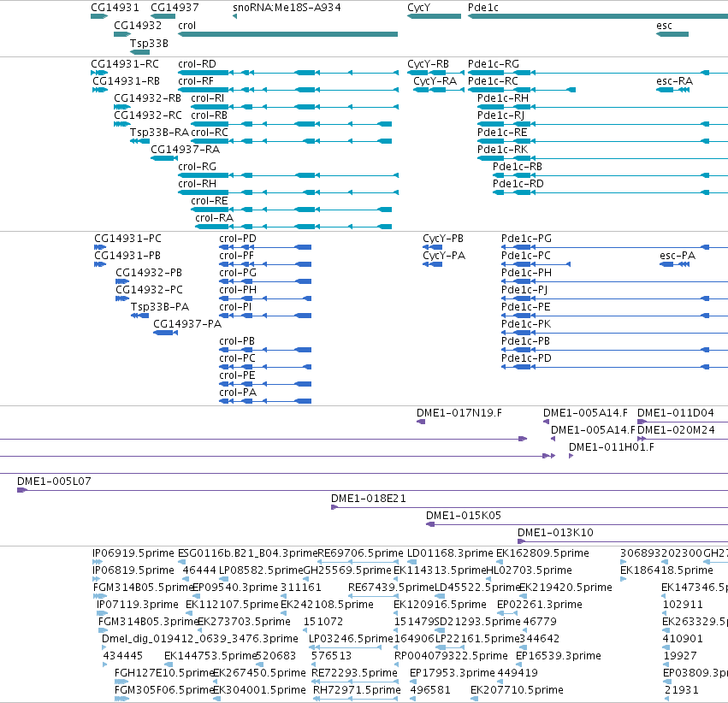Viewport: 728px width, 703px height.
Task: Click transcript label Pde1c-RC
Action: pyautogui.click(x=493, y=81)
